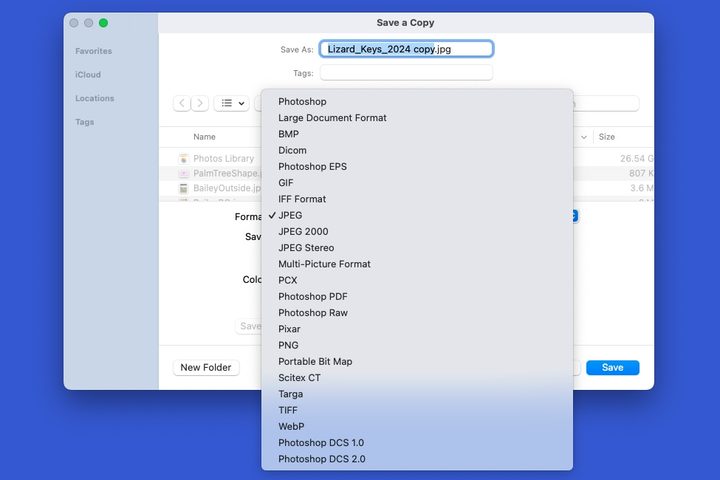Choose PCX from the format list
Image resolution: width=720 pixels, height=480 pixels.
[417, 280]
